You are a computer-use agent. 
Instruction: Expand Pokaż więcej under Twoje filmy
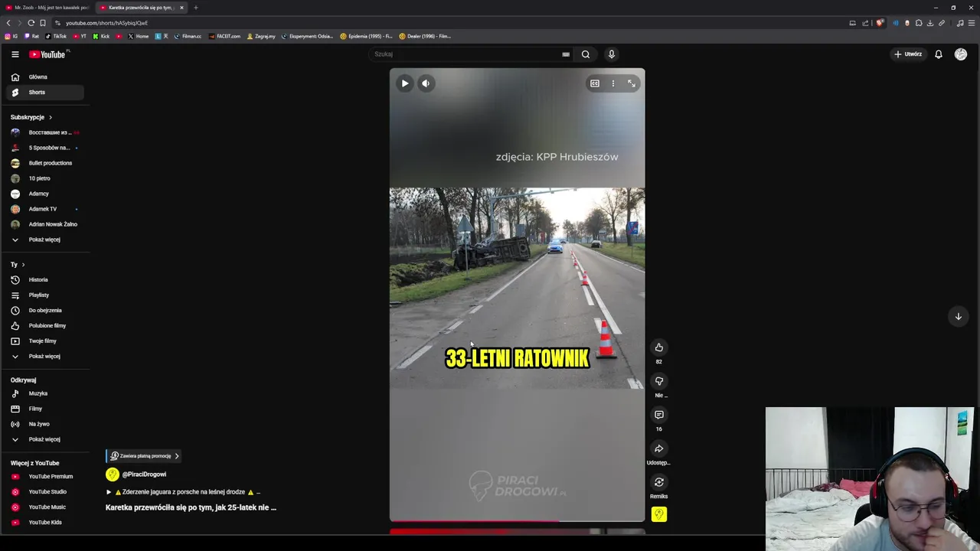click(x=45, y=357)
